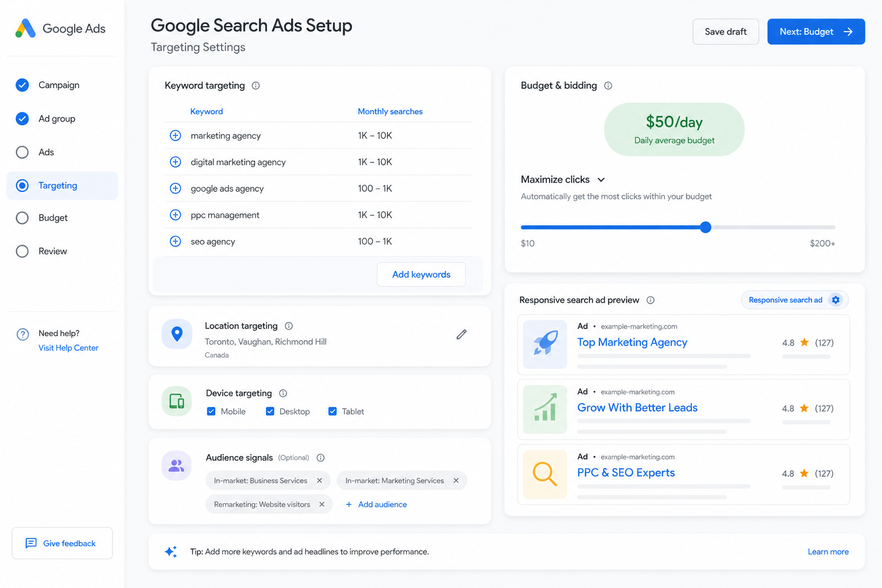Uncheck the Mobile device checkbox
The width and height of the screenshot is (882, 588).
coord(211,411)
